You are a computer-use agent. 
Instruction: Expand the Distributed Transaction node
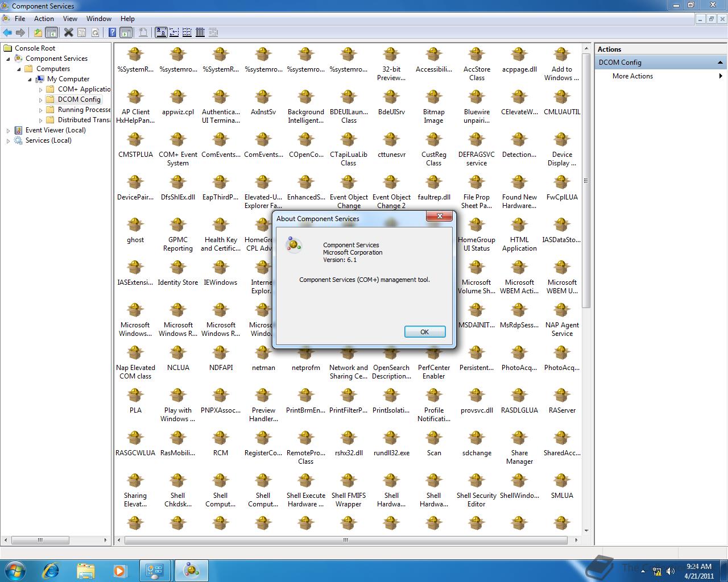click(40, 120)
